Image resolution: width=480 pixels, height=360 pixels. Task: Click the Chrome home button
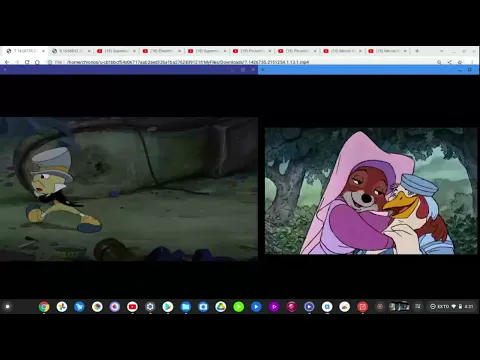37,62
